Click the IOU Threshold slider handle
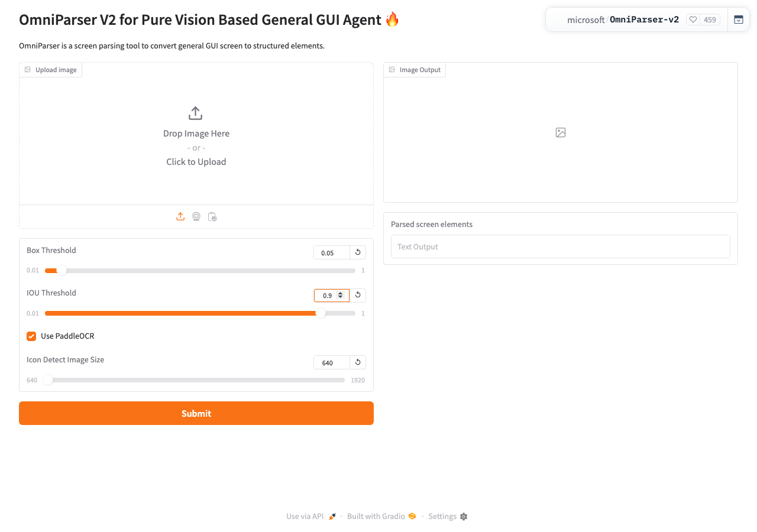The height and width of the screenshot is (532, 757). pyautogui.click(x=321, y=313)
